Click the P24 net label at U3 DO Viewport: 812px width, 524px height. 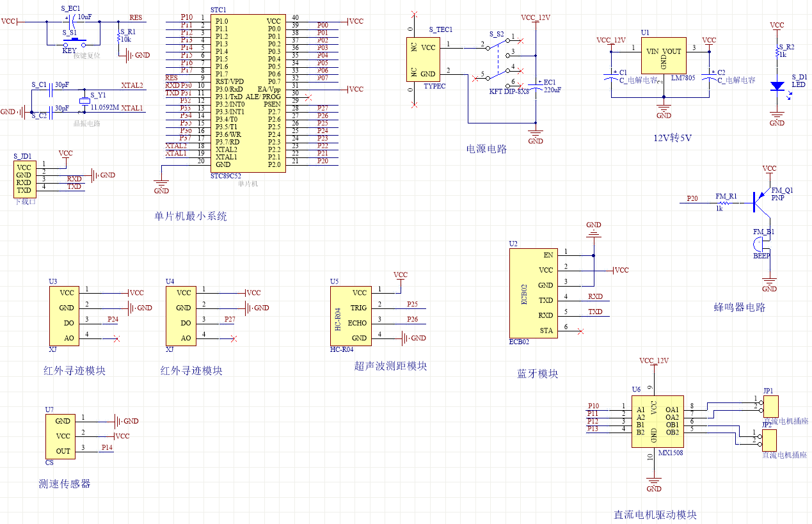(x=113, y=319)
